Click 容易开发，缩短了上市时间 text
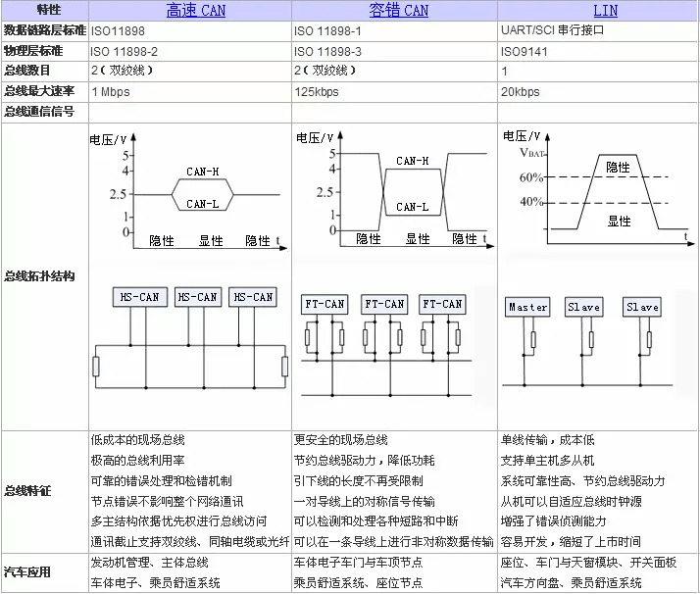 click(571, 541)
